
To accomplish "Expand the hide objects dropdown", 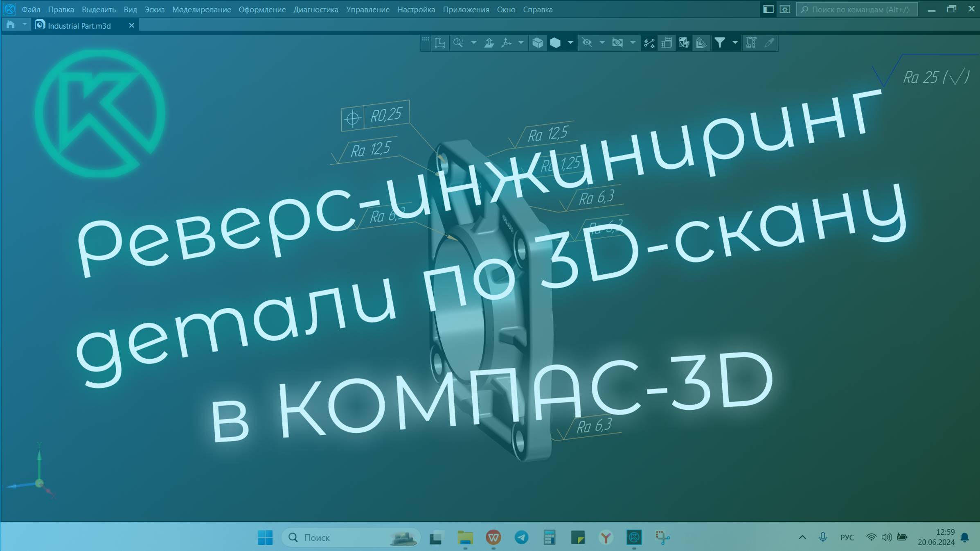I will pyautogui.click(x=602, y=43).
